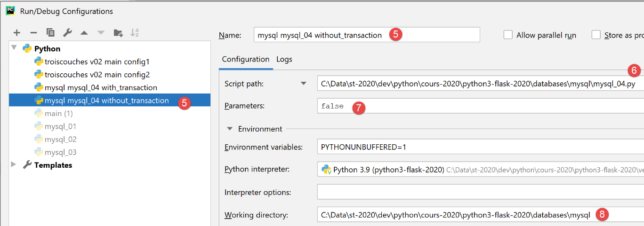Image resolution: width=644 pixels, height=226 pixels.
Task: Remove configuration with the minus icon
Action: coord(33,33)
